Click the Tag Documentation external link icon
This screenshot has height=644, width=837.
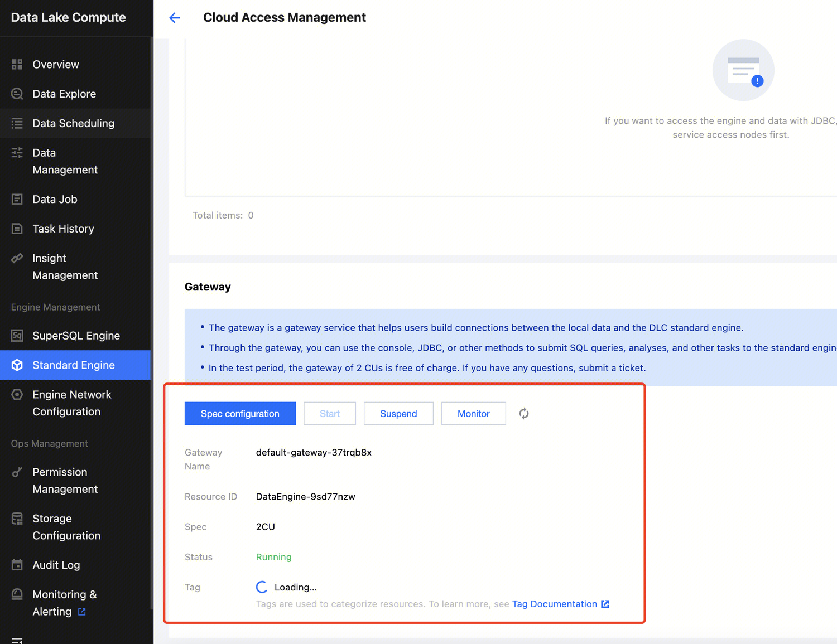tap(605, 604)
